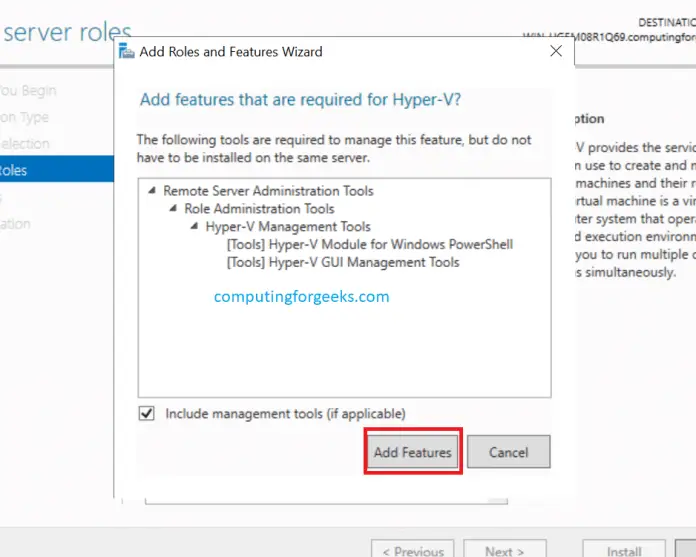Collapse the Role Administration Tools arrow
This screenshot has height=557, width=696.
[173, 209]
